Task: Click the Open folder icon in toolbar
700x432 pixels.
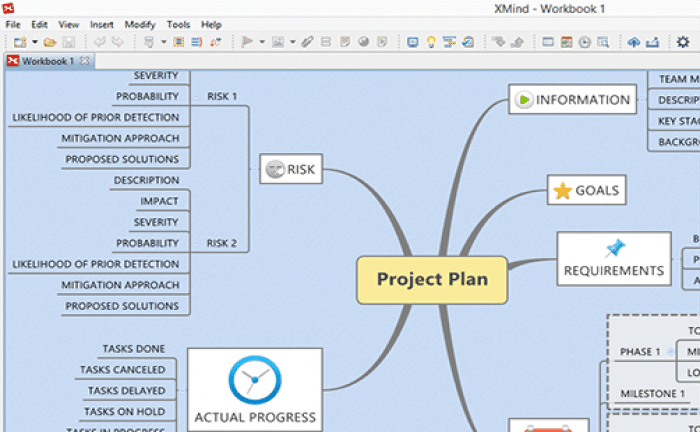Action: 49,42
